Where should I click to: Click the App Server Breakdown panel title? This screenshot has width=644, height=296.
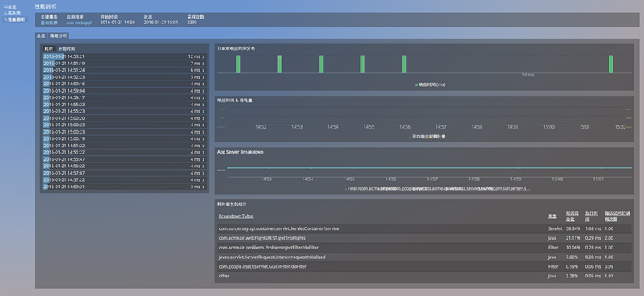tap(240, 152)
